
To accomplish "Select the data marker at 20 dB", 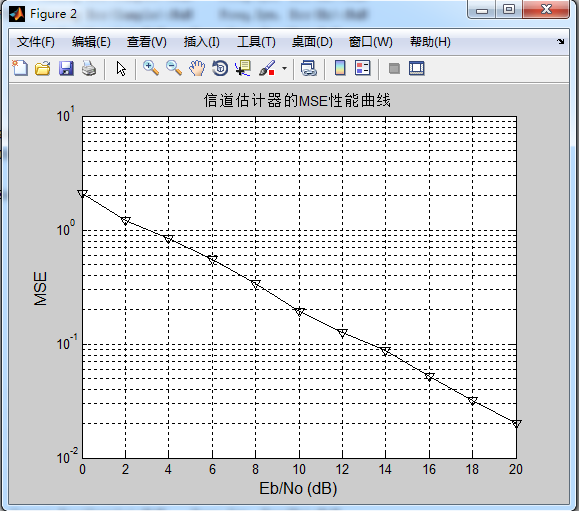I will (x=517, y=423).
